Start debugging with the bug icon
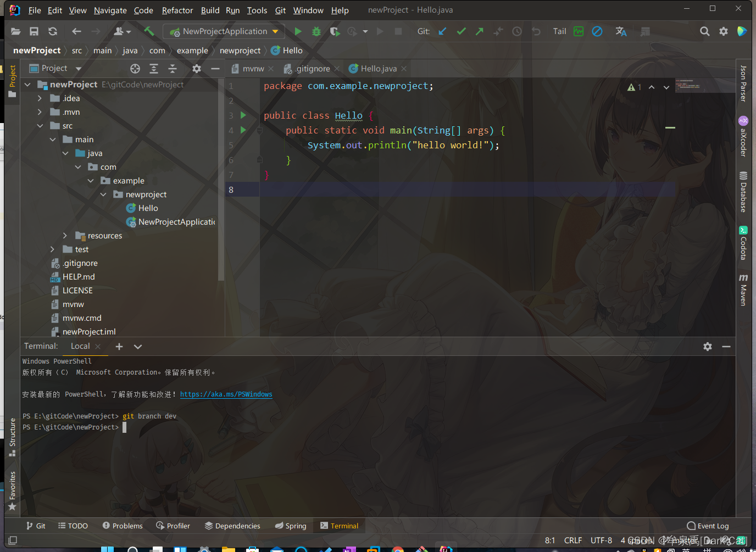Viewport: 756px width, 552px height. coord(316,31)
